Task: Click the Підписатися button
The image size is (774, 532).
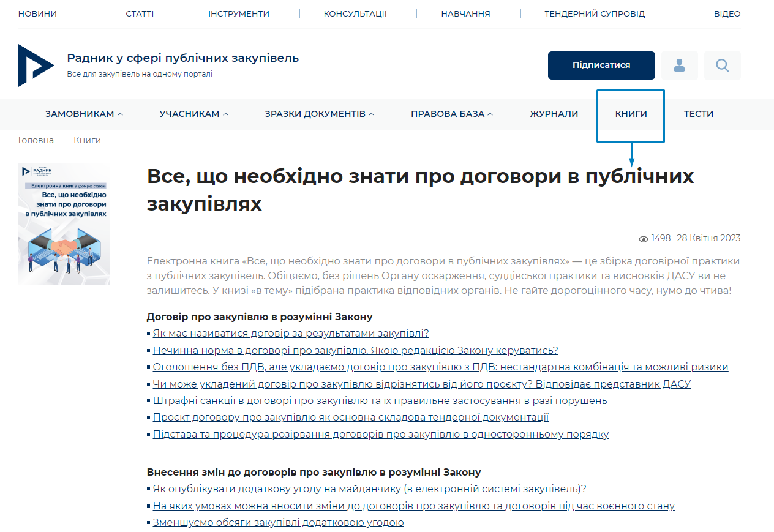Action: [601, 66]
